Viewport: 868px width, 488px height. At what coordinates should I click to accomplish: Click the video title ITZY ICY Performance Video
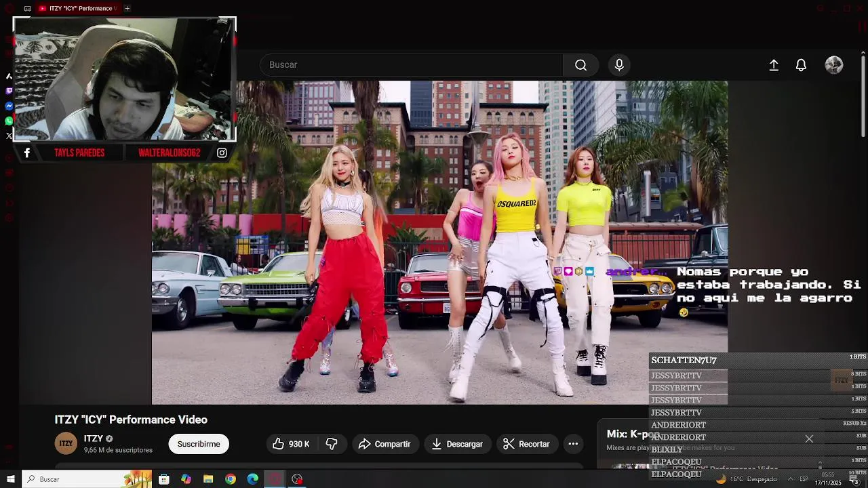(x=131, y=420)
